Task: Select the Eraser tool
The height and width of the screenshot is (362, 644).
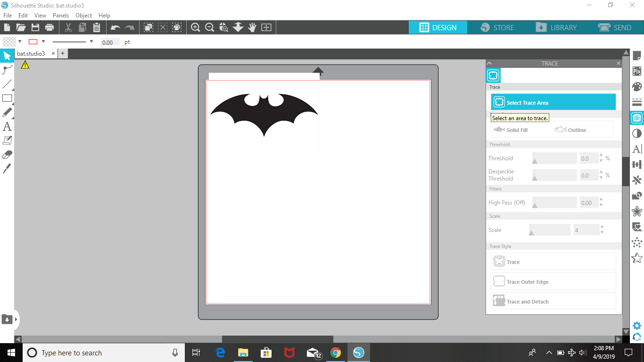Action: (x=7, y=155)
